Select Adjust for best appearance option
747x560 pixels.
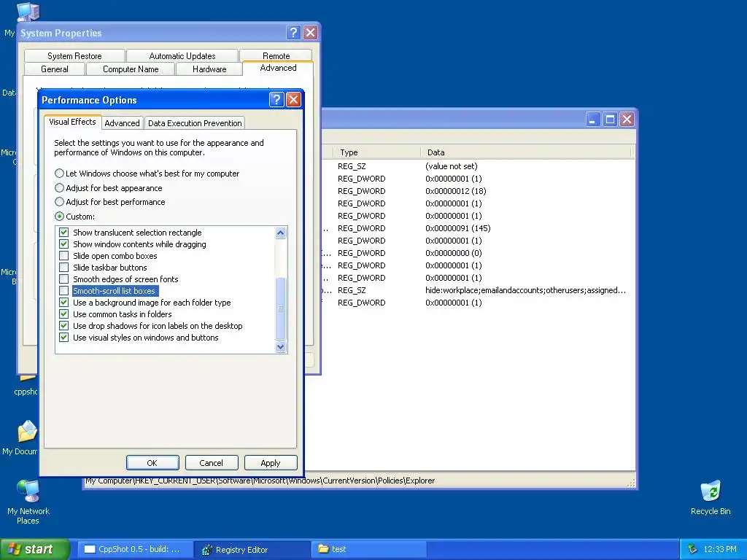click(x=109, y=187)
